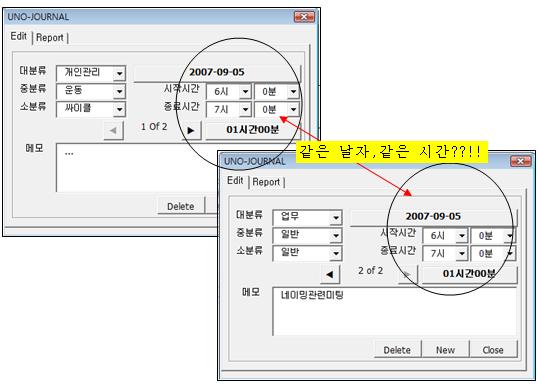Open Report tab in front window
This screenshot has width=538, height=392.
(266, 182)
